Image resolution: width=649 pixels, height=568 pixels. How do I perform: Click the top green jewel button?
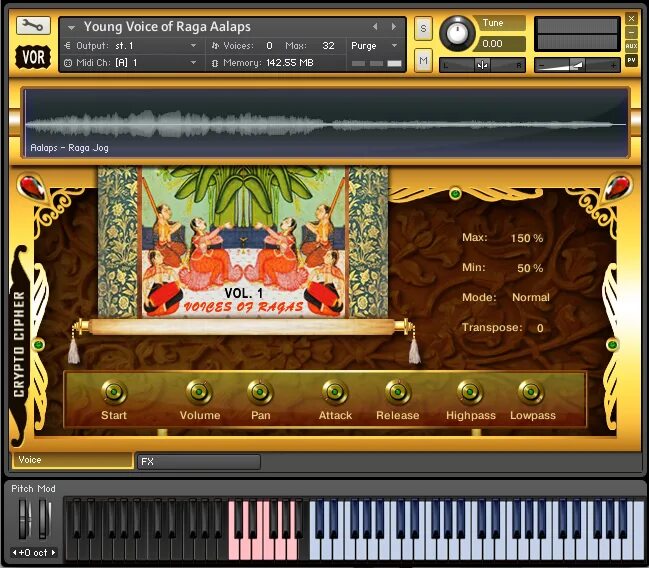pyautogui.click(x=455, y=193)
